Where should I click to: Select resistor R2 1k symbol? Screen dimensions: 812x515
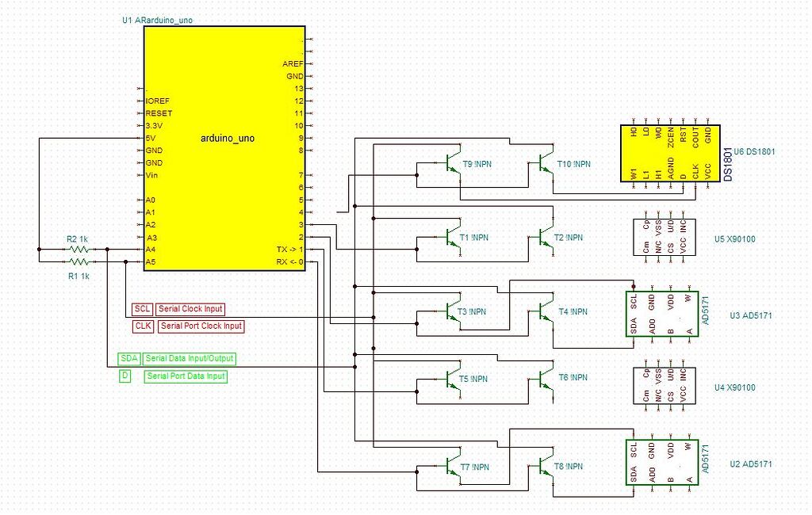coord(79,248)
